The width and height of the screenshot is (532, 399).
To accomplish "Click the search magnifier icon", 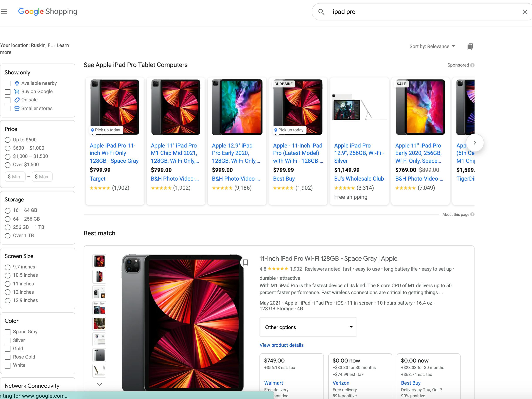I will (321, 12).
